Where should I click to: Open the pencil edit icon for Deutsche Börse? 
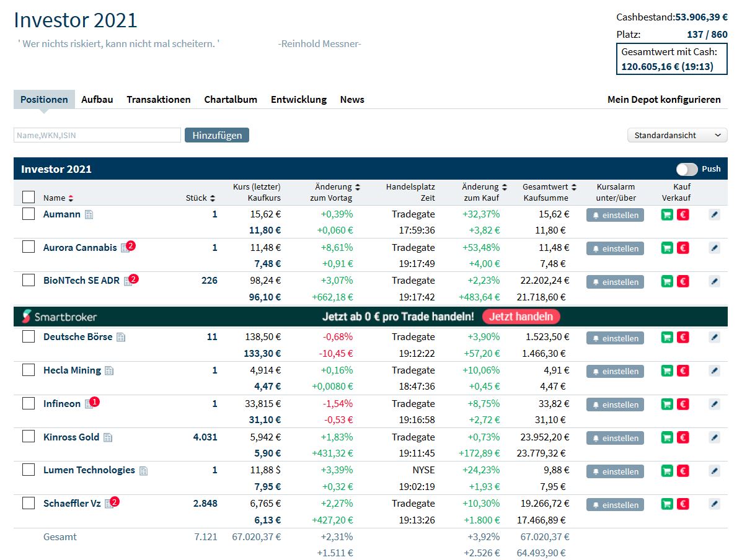click(x=714, y=337)
